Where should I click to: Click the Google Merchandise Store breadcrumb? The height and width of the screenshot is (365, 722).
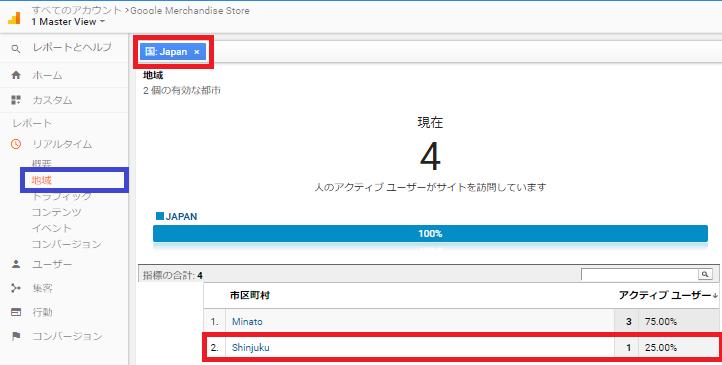tap(190, 10)
